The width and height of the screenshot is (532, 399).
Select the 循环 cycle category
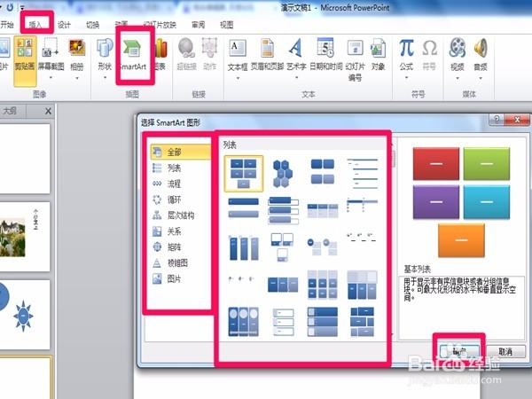[x=181, y=199]
